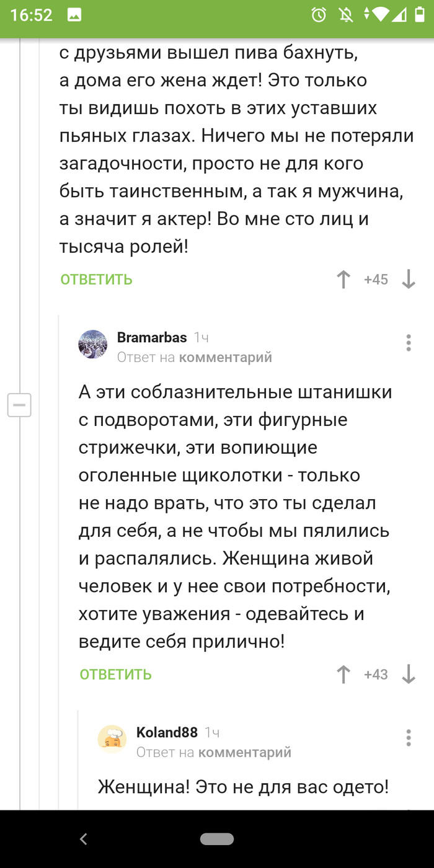Open three-dot menu on Bramarbas's comment
The image size is (434, 868).
[x=408, y=343]
